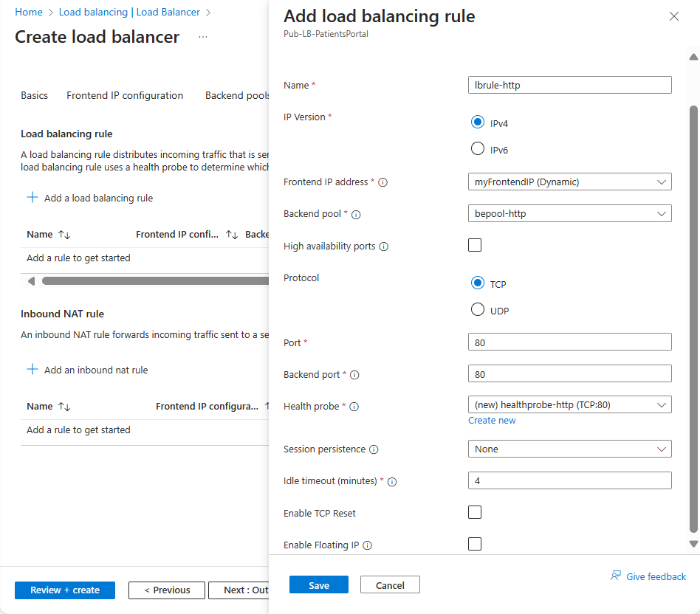Viewport: 700px width, 614px height.
Task: Click into the Backend port input field
Action: (569, 373)
